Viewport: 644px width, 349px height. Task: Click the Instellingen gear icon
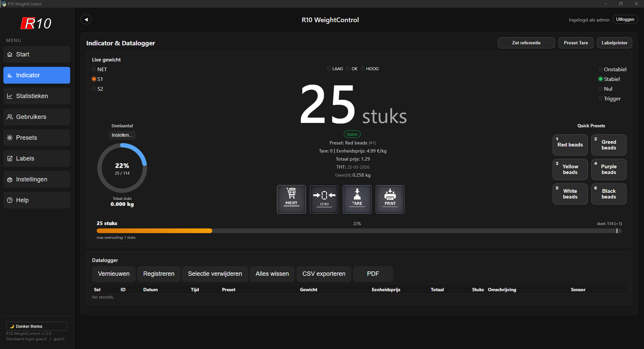[x=10, y=179]
